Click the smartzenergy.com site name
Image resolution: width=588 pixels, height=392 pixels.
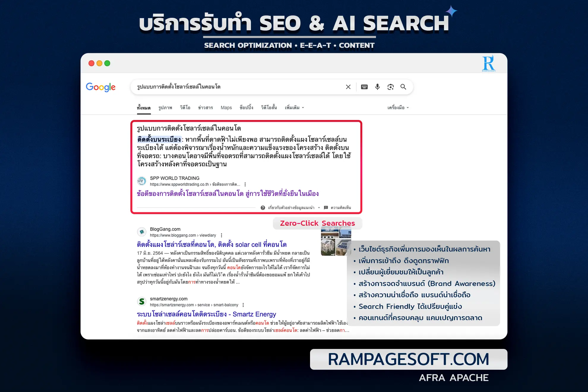tap(169, 299)
